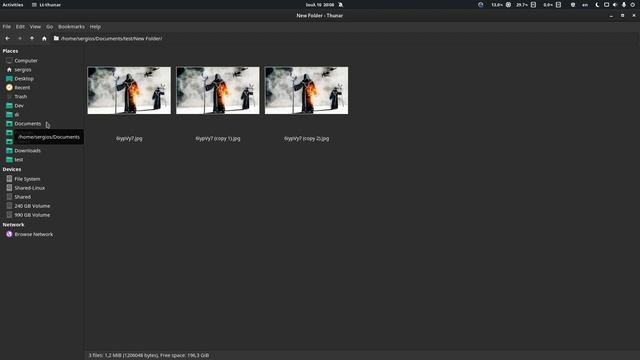Open the Bookmarks menu
Viewport: 640px width, 360px height.
[71, 27]
